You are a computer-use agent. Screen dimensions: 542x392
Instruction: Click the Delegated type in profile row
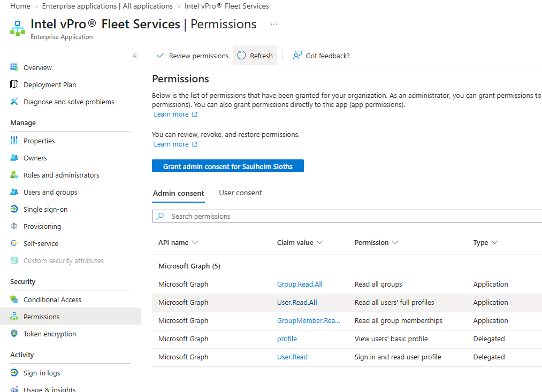click(489, 339)
